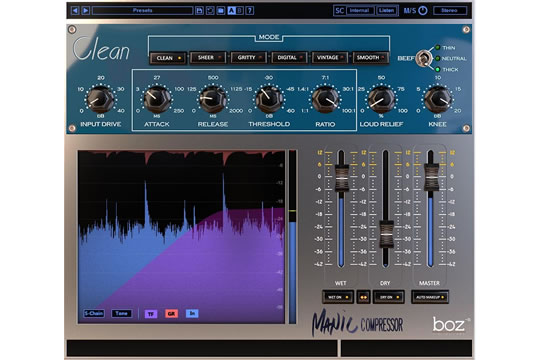
Task: Toggle the purple TF graph button
Action: click(x=151, y=314)
